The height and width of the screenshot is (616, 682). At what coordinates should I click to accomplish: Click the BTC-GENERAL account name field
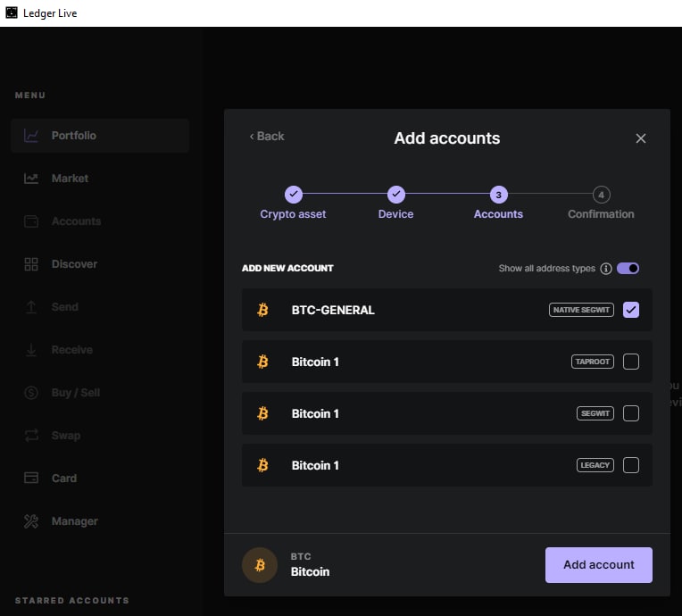pos(333,310)
